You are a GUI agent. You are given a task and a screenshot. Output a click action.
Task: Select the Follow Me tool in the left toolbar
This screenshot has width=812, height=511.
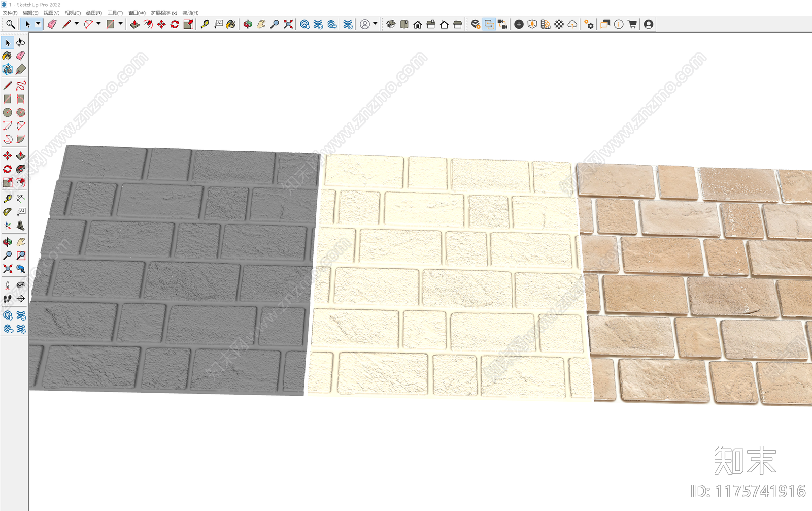[21, 169]
